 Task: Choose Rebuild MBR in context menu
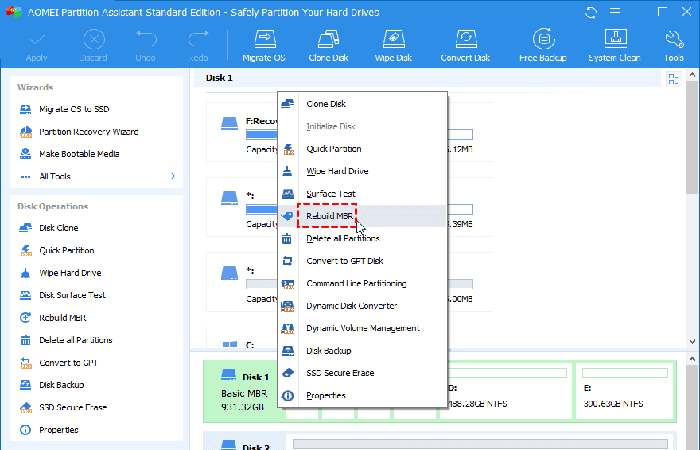point(331,216)
